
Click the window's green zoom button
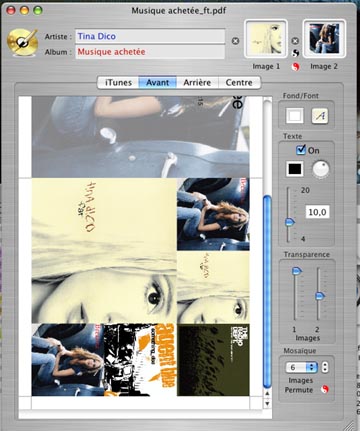38,10
